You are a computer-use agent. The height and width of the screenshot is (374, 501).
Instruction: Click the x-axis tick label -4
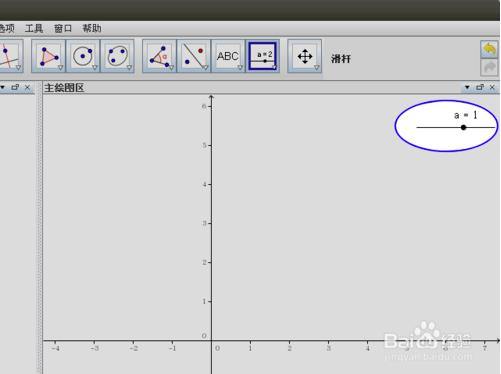[x=56, y=348]
